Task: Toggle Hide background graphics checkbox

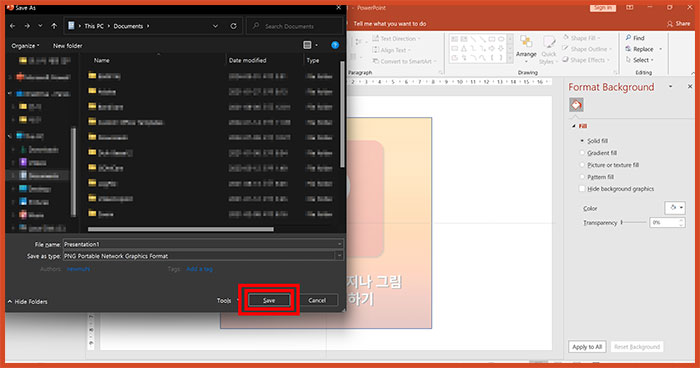Action: 582,189
